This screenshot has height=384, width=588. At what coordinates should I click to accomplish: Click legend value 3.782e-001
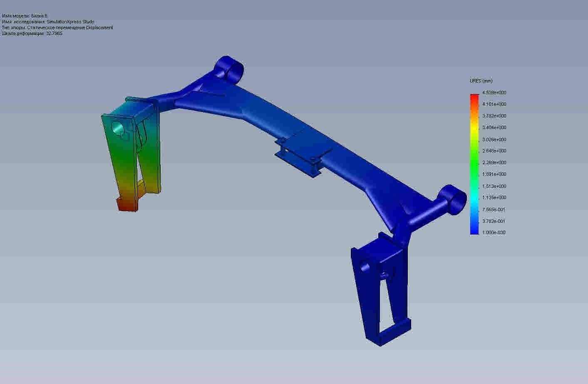[494, 221]
